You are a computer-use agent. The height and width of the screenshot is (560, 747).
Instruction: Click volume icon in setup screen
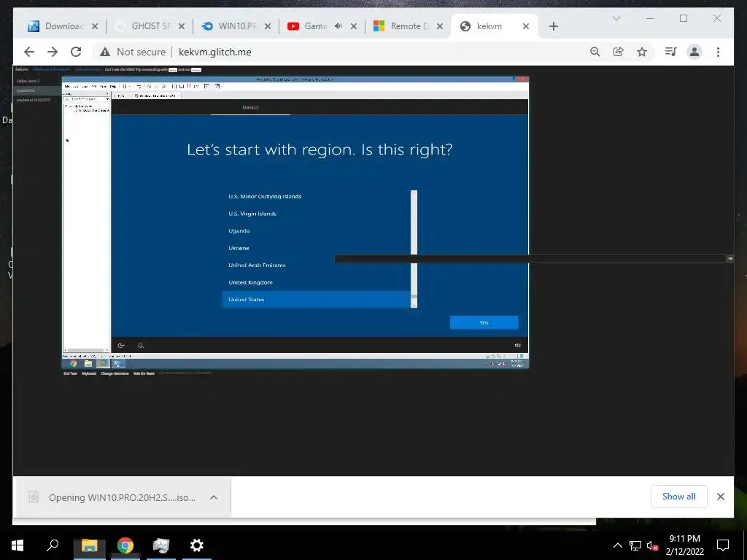pyautogui.click(x=518, y=345)
